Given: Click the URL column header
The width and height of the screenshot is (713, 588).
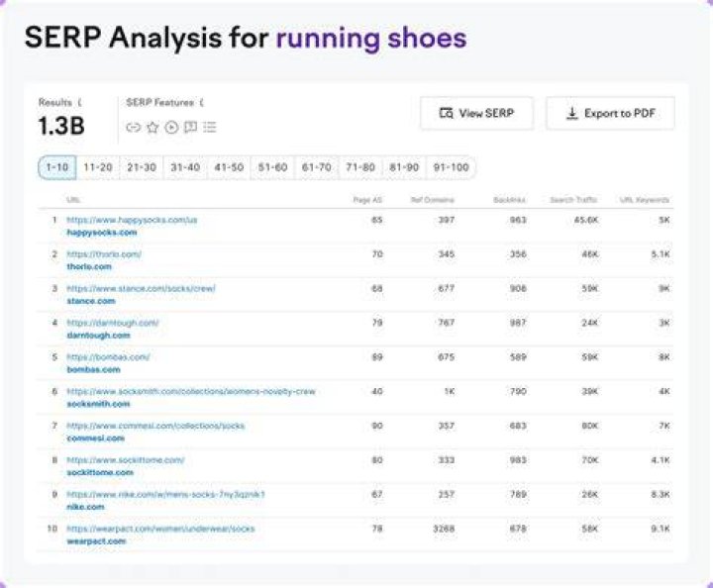Looking at the screenshot, I should click(x=73, y=200).
